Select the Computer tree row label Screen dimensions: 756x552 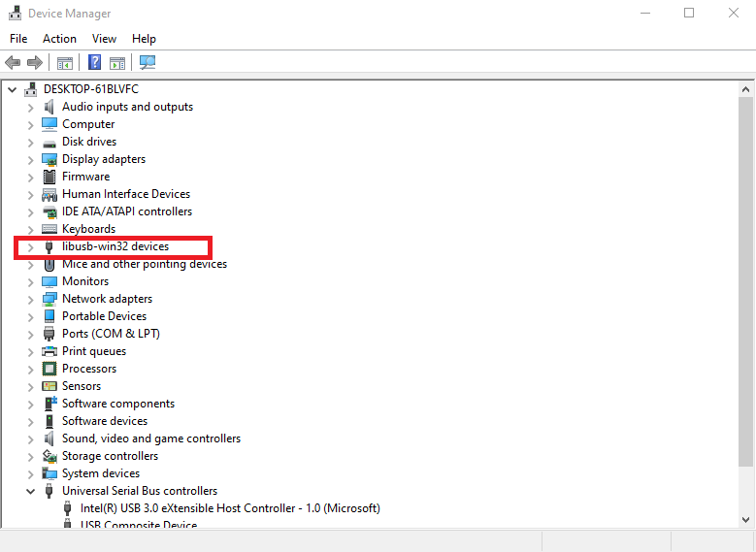point(88,124)
